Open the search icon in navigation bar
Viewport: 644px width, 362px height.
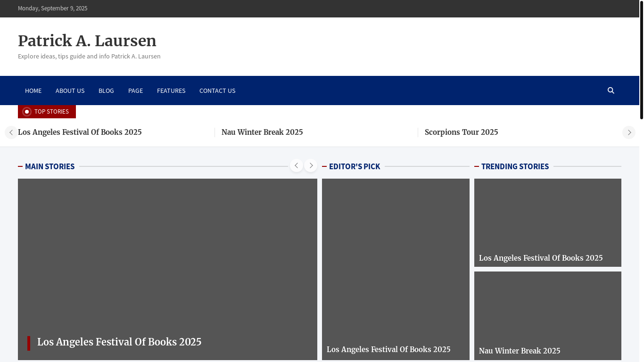coord(611,90)
